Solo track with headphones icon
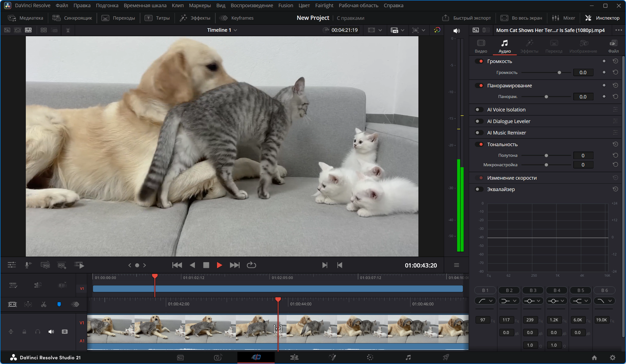 pyautogui.click(x=38, y=332)
